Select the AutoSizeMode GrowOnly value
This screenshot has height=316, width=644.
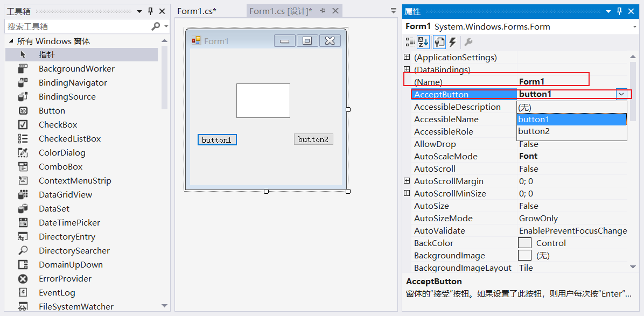coord(538,219)
